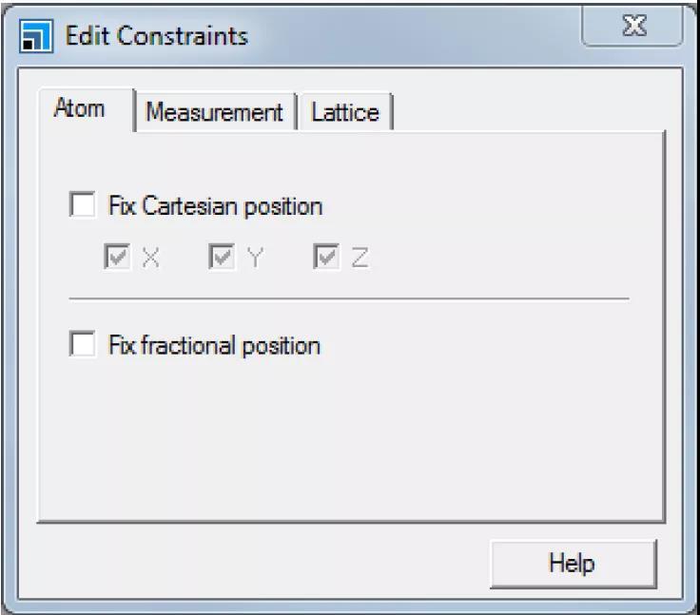Screen dimensions: 700x615
Task: Toggle the X axis checkbox
Action: tap(117, 258)
